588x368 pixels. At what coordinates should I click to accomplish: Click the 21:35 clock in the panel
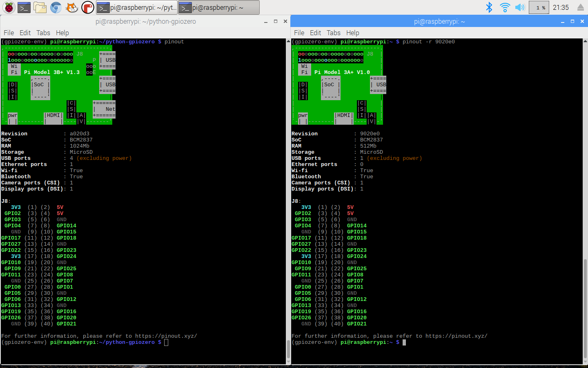561,7
